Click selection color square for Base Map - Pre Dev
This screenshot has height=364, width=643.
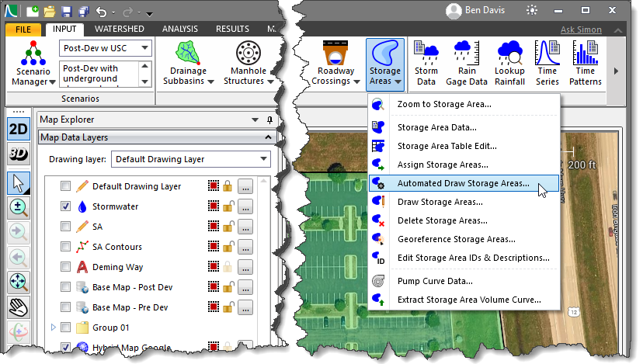pos(214,307)
